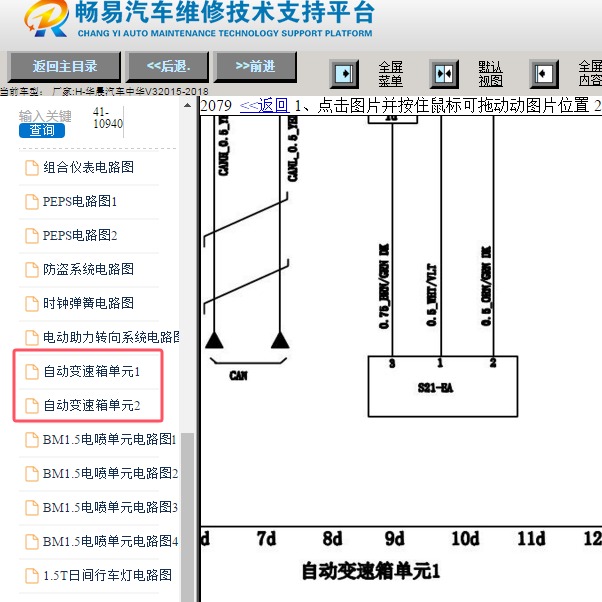Image resolution: width=602 pixels, height=602 pixels.
Task: Click document icon beside BM1.5电喷单元电路图3
Action: click(32, 508)
